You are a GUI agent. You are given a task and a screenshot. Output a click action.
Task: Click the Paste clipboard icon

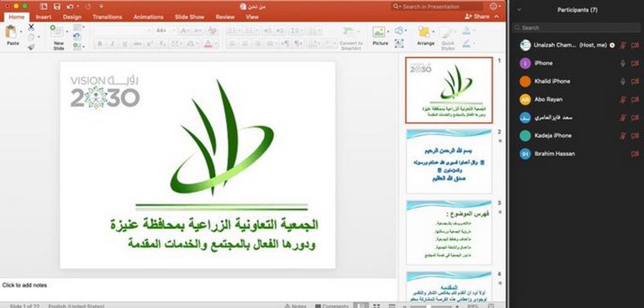11,32
